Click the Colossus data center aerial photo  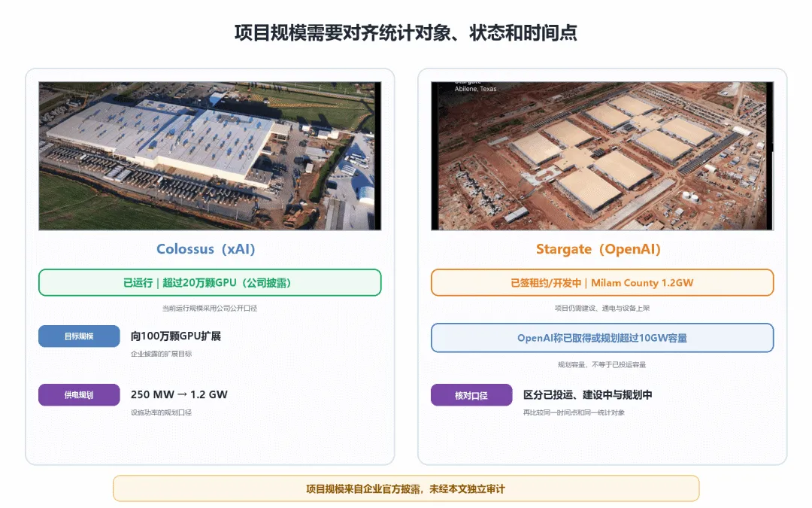click(210, 156)
